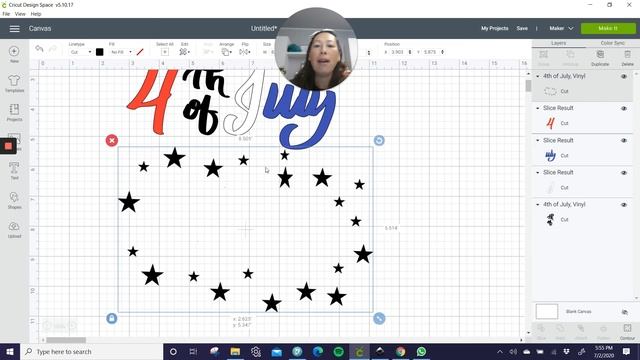Click the lock proportions handle on selection

[111, 318]
